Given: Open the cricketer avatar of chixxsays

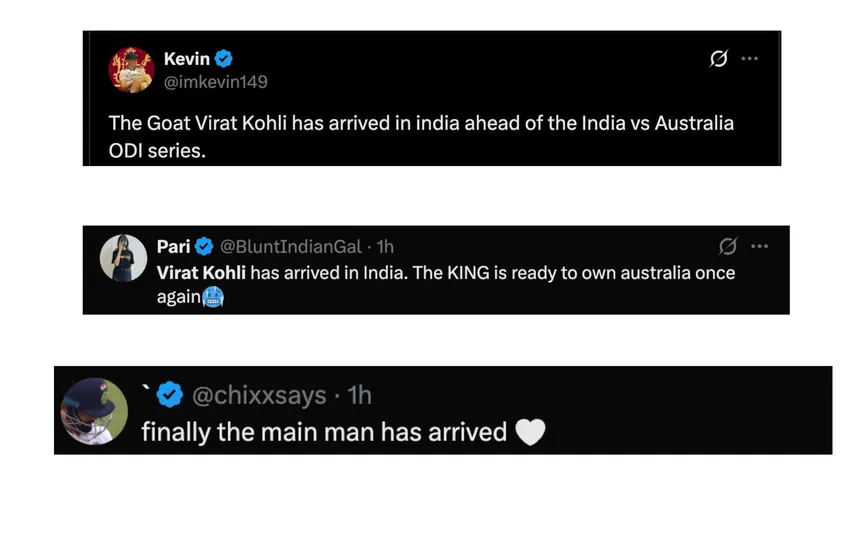Looking at the screenshot, I should (93, 411).
